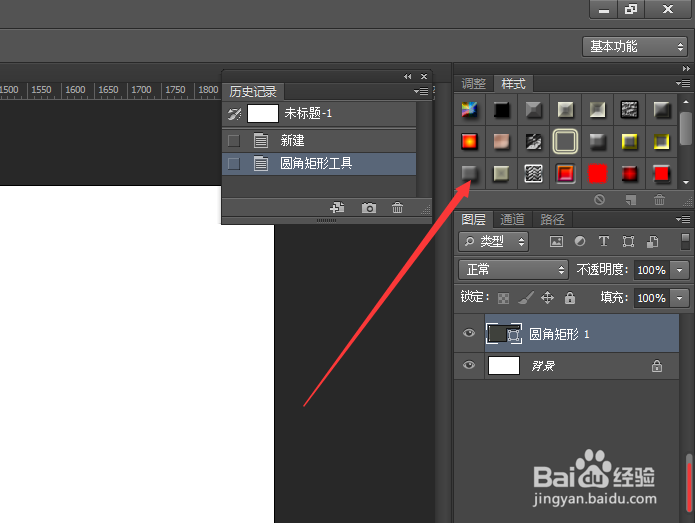This screenshot has width=695, height=523.
Task: Apply the solid black style swatch
Action: click(x=502, y=109)
